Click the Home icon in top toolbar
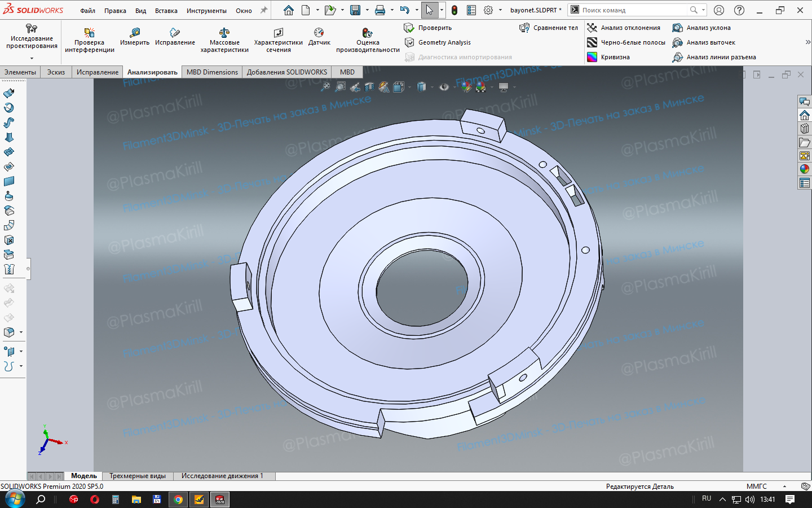 tap(289, 10)
